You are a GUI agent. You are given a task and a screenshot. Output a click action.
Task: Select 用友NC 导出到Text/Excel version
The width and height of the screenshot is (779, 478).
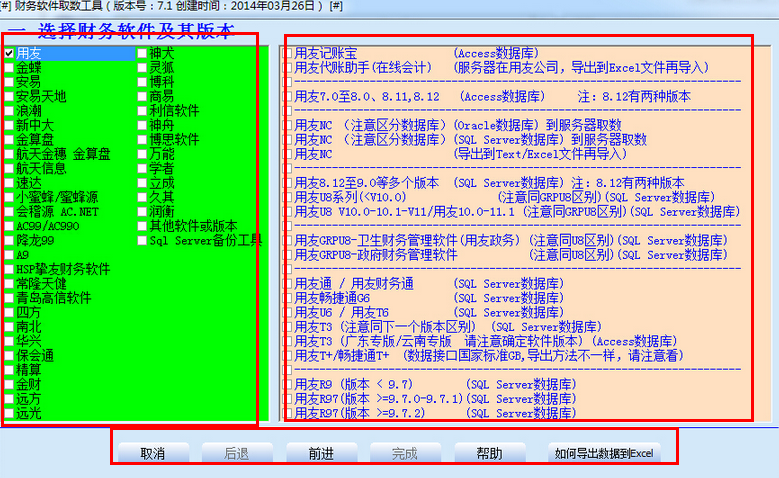coord(287,154)
